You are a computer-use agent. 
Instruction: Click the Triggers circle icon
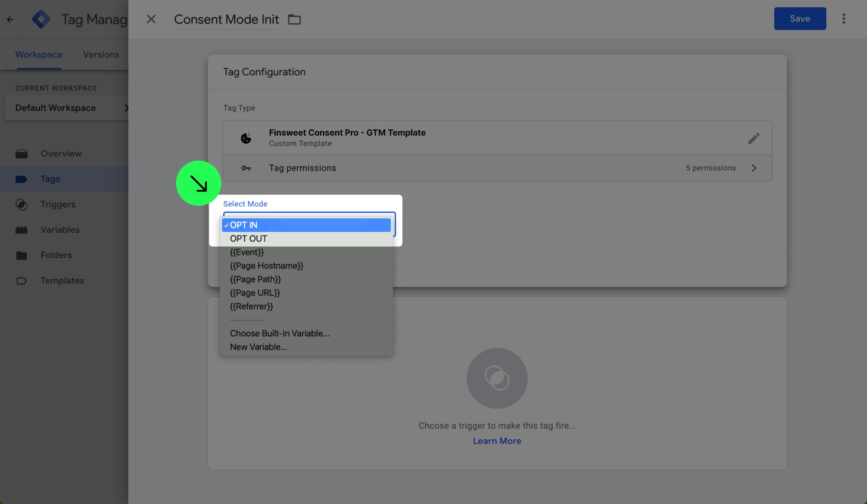pos(21,204)
